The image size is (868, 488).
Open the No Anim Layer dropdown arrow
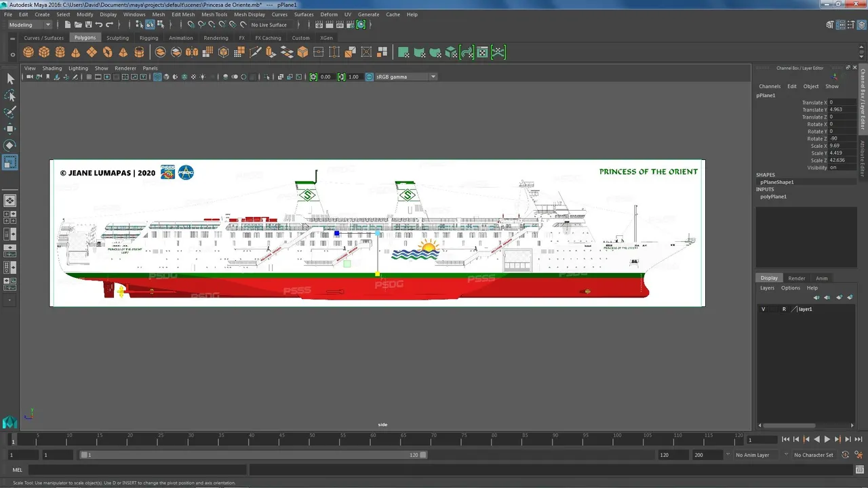728,455
